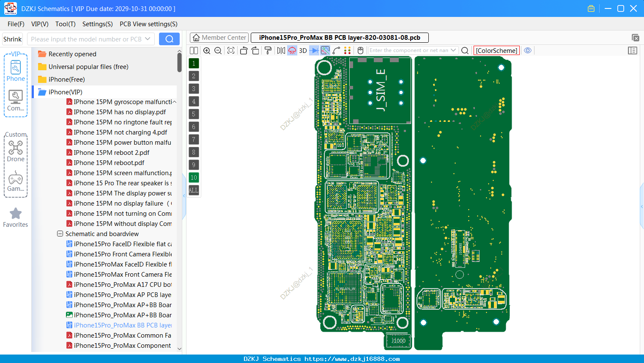Toggle the net route highlighting icon

pyautogui.click(x=325, y=50)
